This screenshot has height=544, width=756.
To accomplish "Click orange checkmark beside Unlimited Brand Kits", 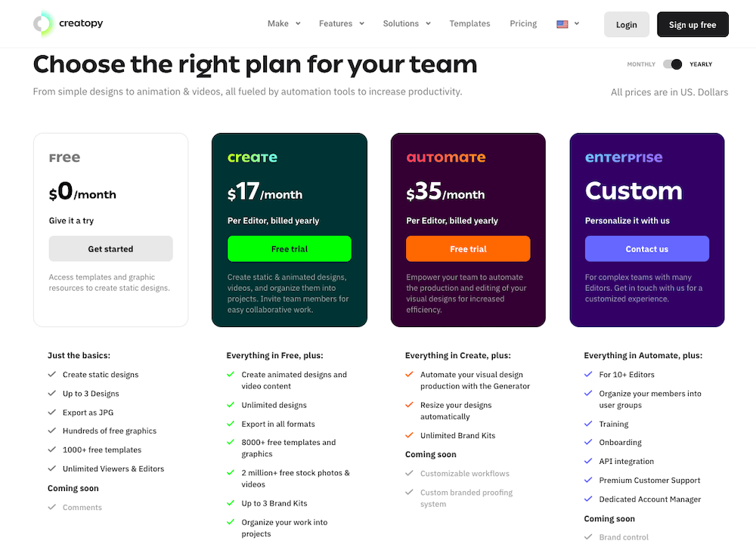I will [x=409, y=435].
